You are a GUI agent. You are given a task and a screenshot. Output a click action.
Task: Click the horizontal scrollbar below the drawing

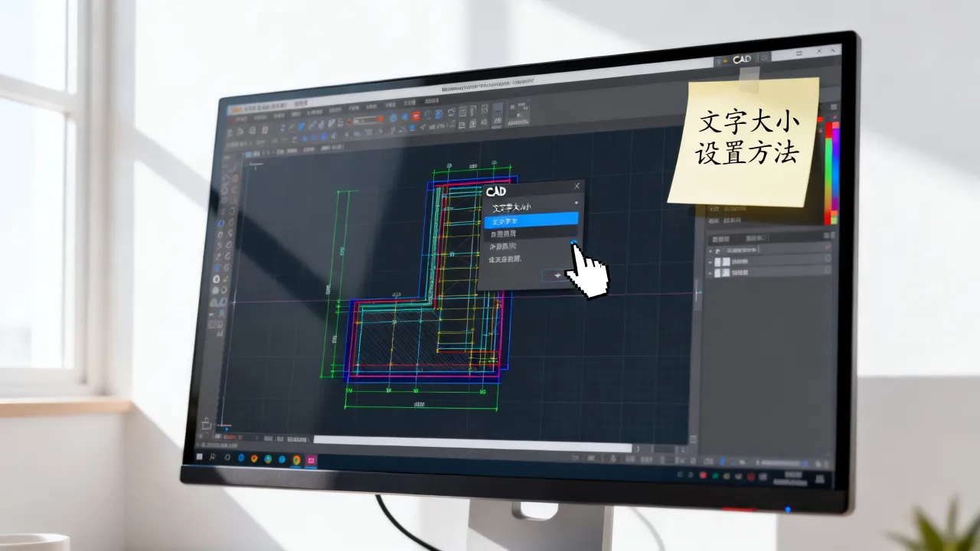(x=472, y=444)
